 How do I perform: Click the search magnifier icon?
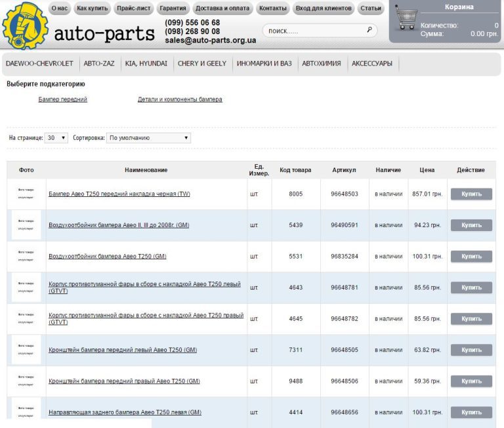coord(369,30)
